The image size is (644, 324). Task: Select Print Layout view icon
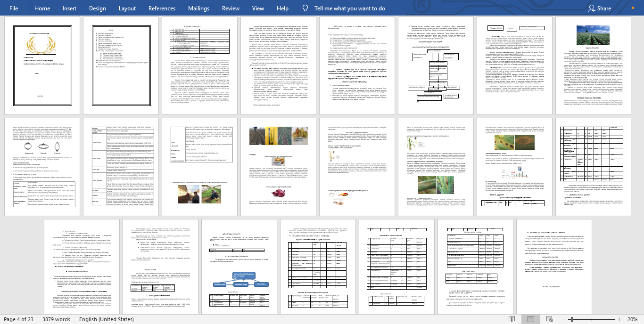[531, 319]
